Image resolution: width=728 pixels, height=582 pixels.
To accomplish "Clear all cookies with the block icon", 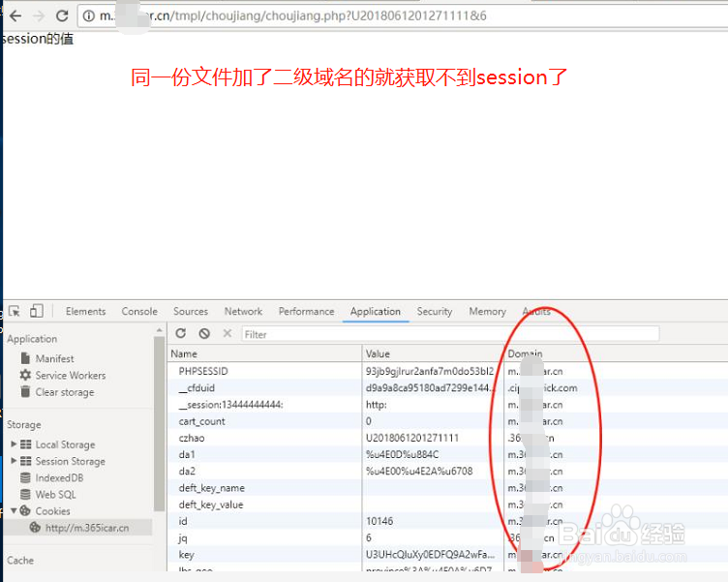I will pyautogui.click(x=204, y=333).
